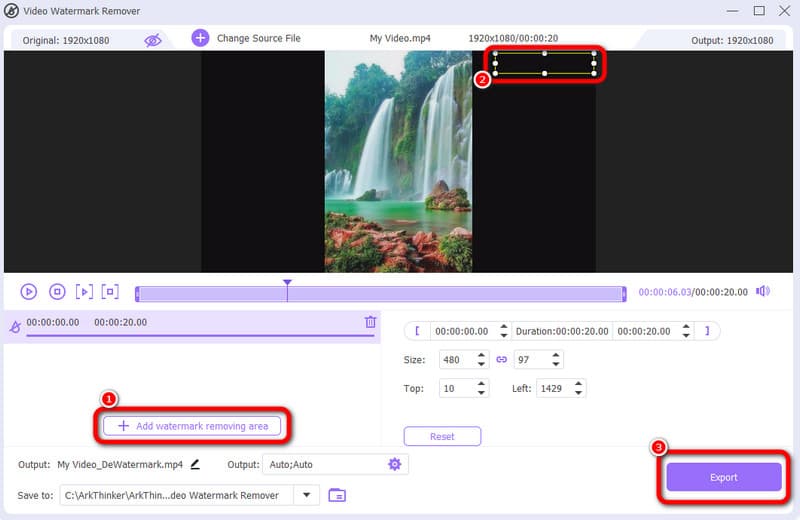The width and height of the screenshot is (800, 520).
Task: Click the Duration:00:00:20.00 text
Action: (562, 331)
